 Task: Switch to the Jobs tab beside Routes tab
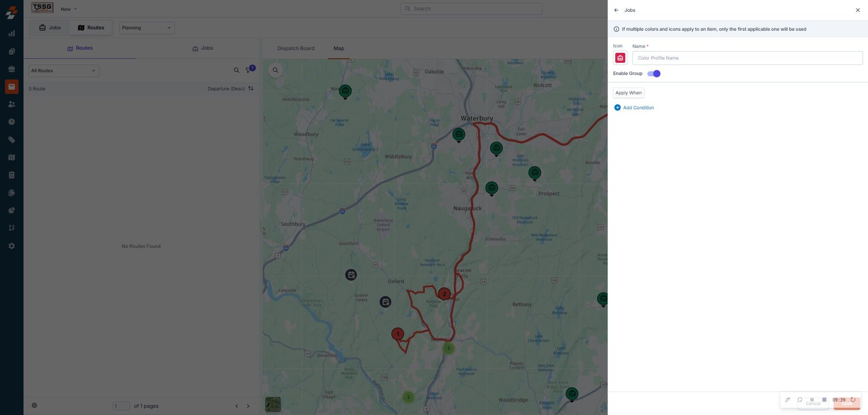coord(203,48)
